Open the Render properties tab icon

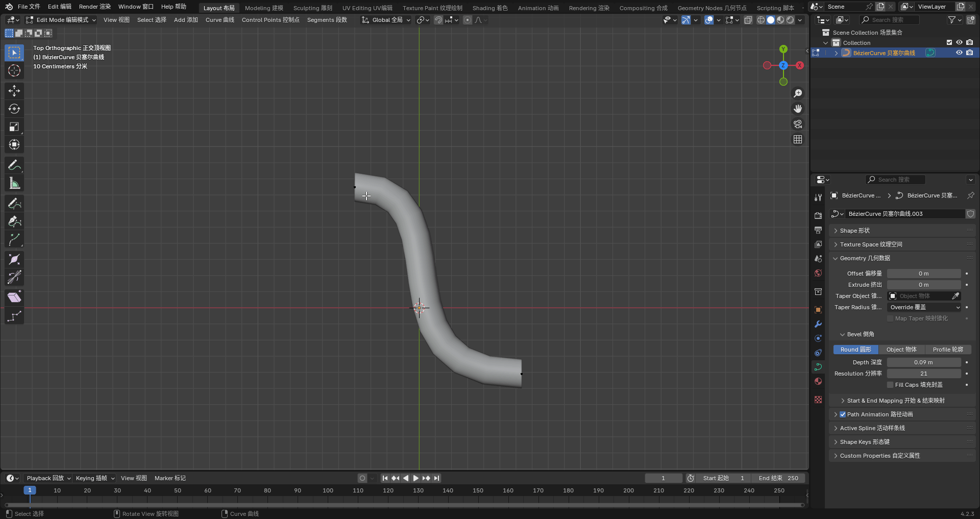click(x=818, y=216)
